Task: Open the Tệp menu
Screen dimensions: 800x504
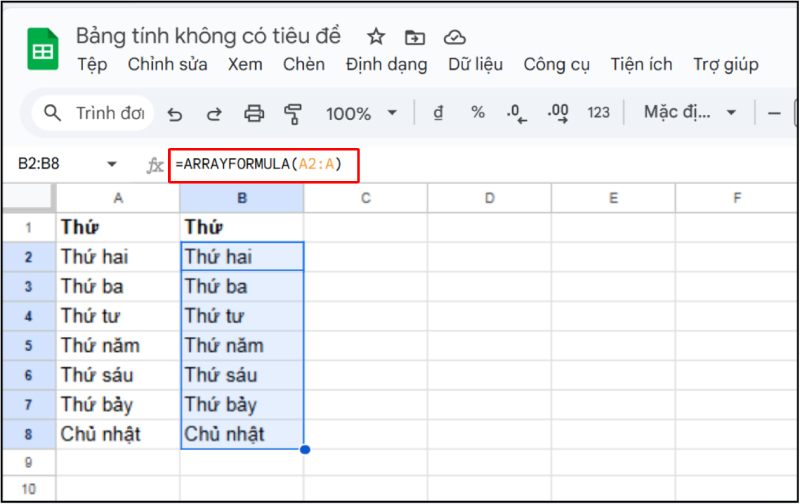Action: coord(92,65)
